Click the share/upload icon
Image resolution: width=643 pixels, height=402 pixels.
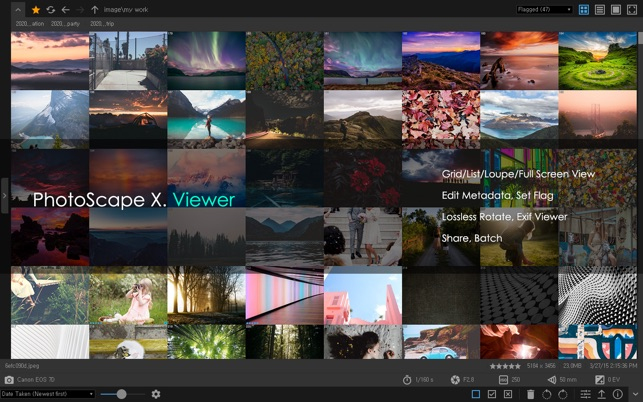pyautogui.click(x=601, y=394)
